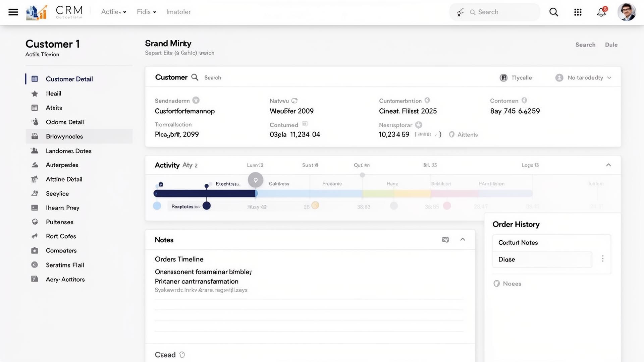Click the Customer panel Search field
Viewport: 644px width, 362px height.
coord(213,78)
